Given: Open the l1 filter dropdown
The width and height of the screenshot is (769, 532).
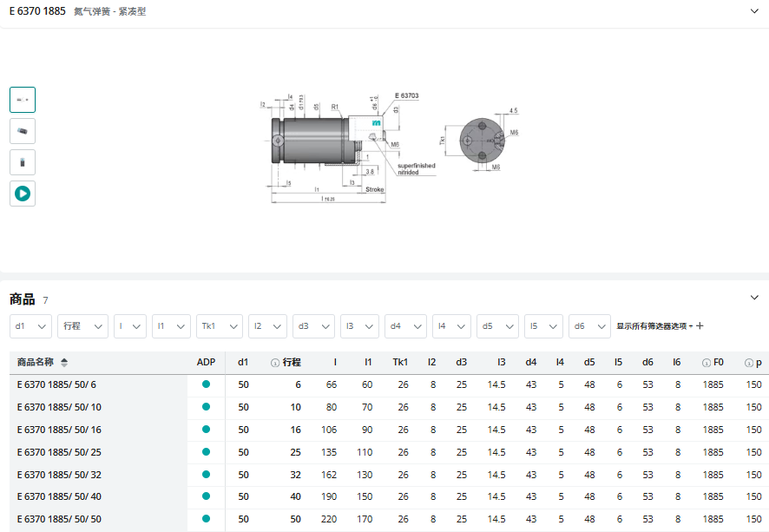Looking at the screenshot, I should (171, 326).
